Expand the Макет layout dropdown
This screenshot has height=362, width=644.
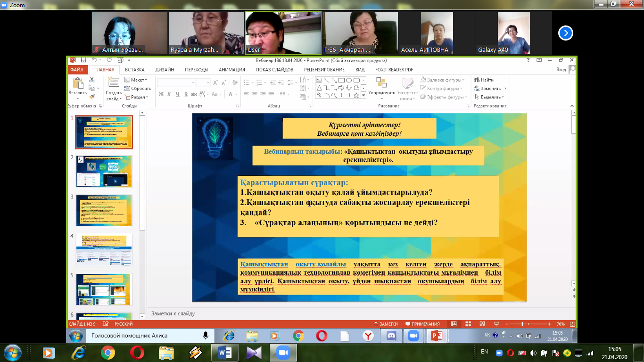(x=136, y=80)
